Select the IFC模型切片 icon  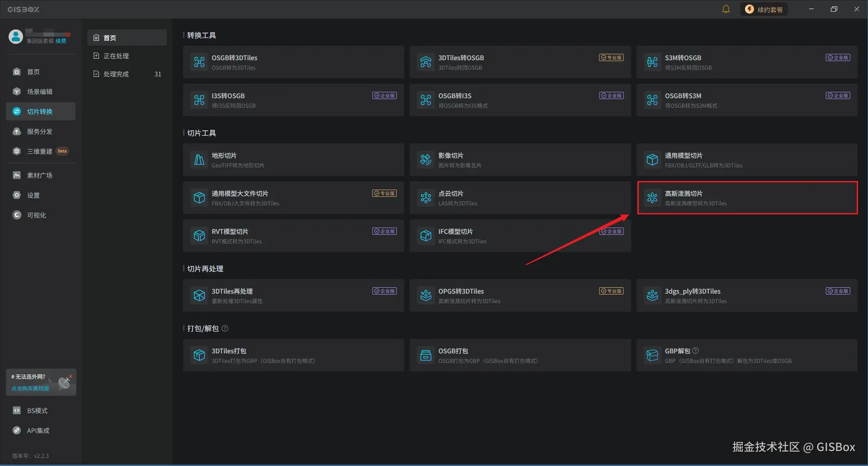coord(426,236)
